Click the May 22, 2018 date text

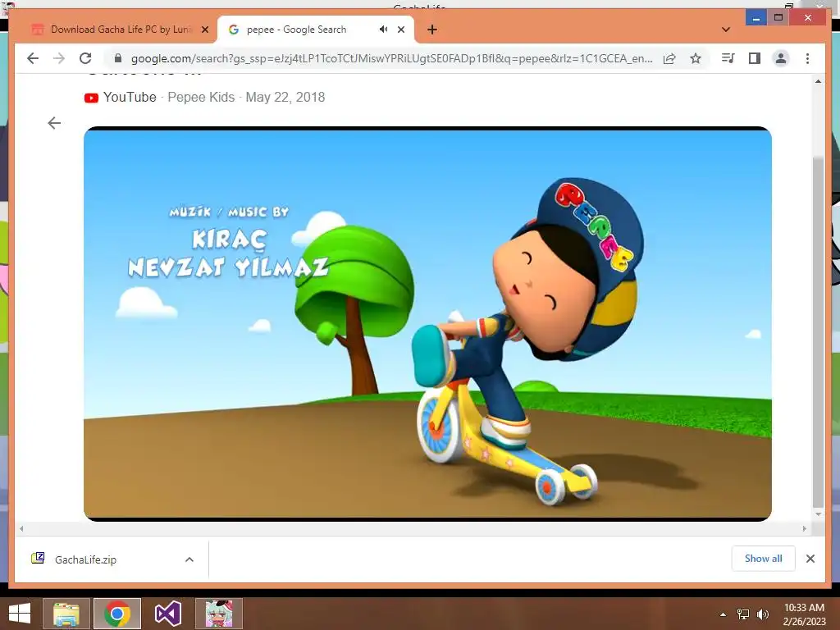coord(285,97)
